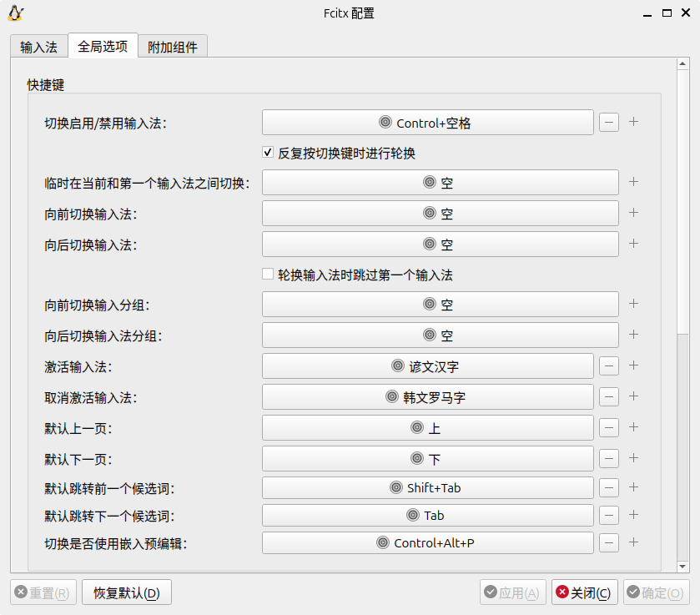Click the minus icon in the 默认跳转下一个候选词 row
Screen dimensions: 700x615
(x=609, y=516)
